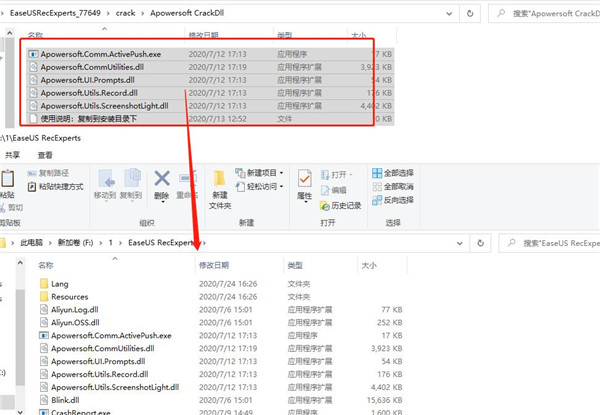The width and height of the screenshot is (600, 415).
Task: Refresh the top Apowersoft CrackDll window
Action: coord(470,13)
